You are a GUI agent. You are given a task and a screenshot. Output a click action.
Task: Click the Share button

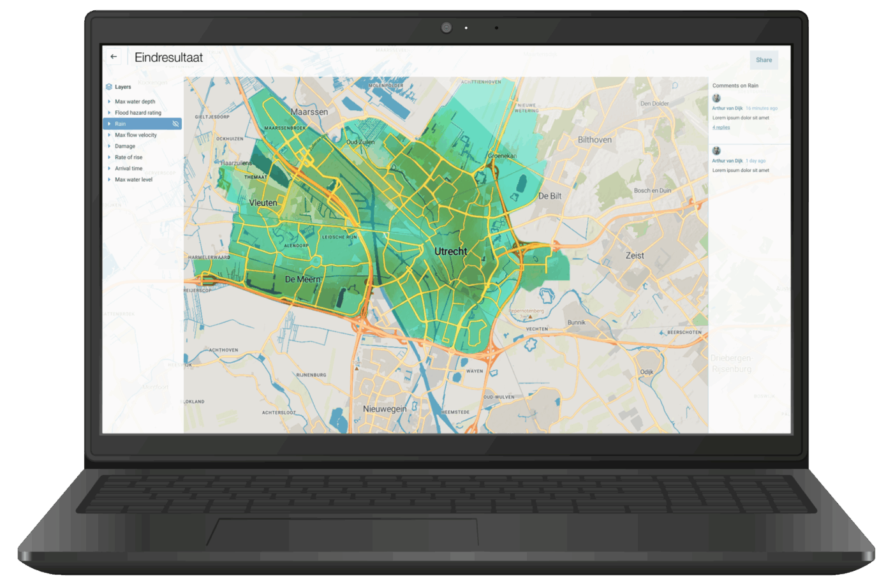click(x=764, y=60)
